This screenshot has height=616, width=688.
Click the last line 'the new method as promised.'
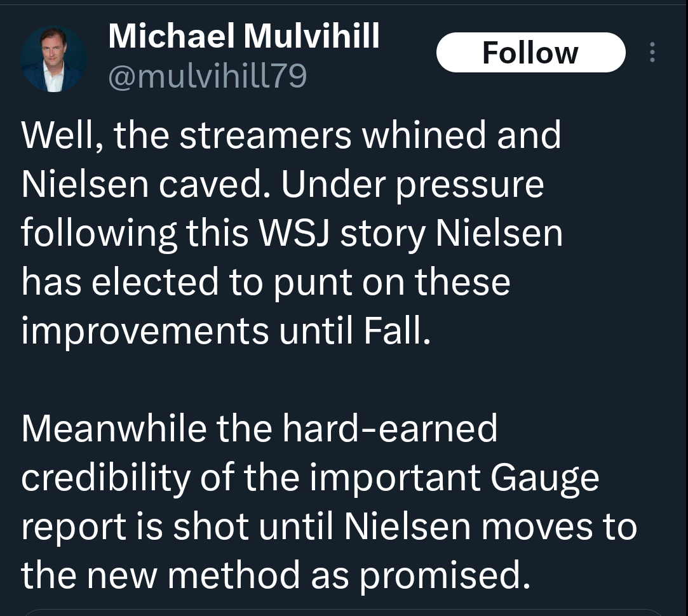[x=275, y=575]
